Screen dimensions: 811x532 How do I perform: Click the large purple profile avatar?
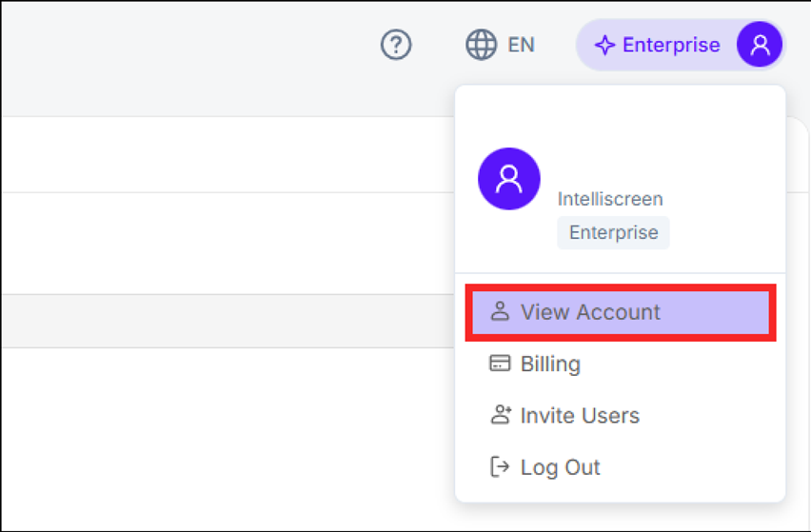point(509,179)
